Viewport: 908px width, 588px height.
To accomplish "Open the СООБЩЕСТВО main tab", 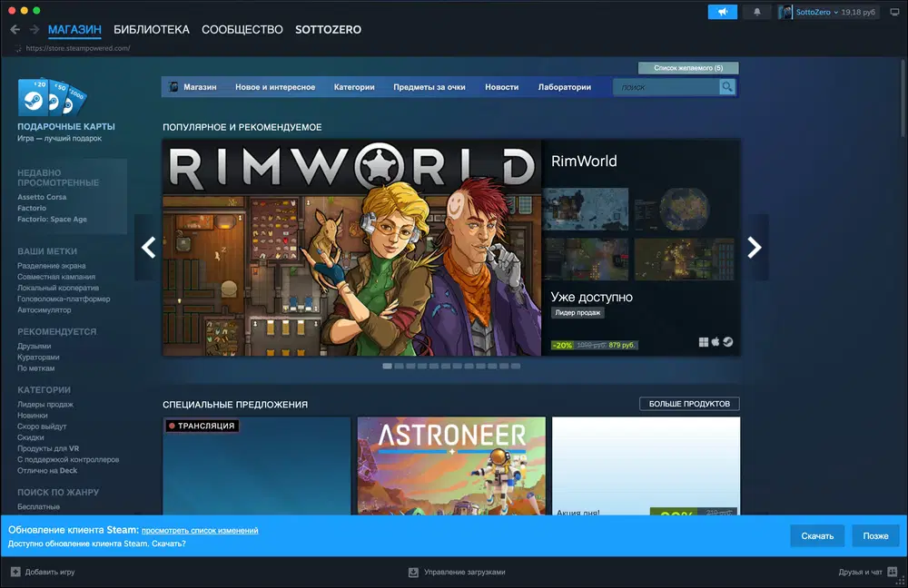I will coord(242,30).
